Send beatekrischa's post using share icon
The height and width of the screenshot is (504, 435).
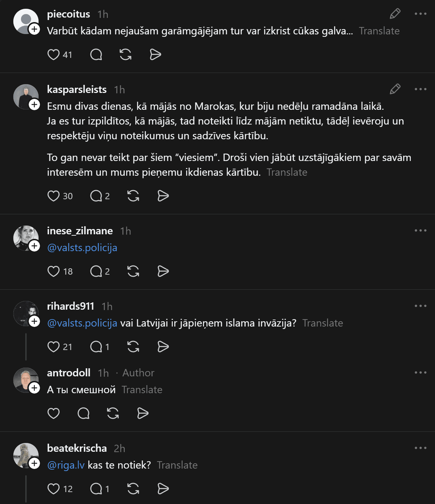point(163,489)
